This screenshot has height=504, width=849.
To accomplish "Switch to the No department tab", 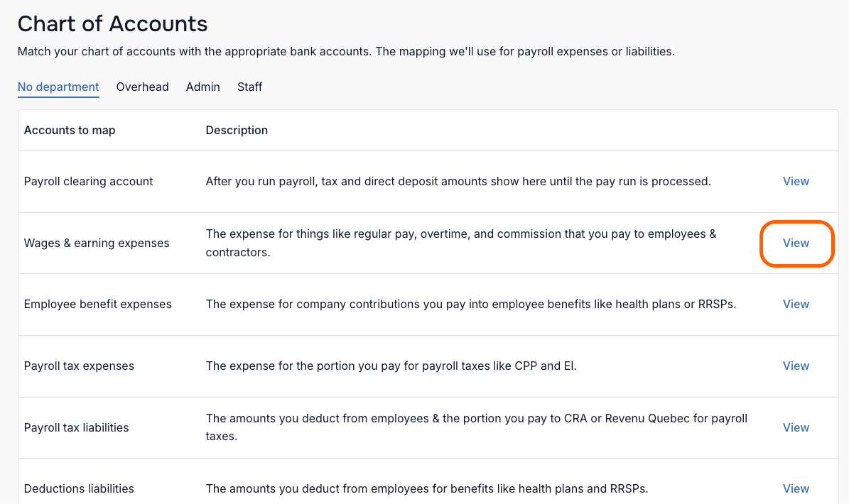I will point(58,87).
